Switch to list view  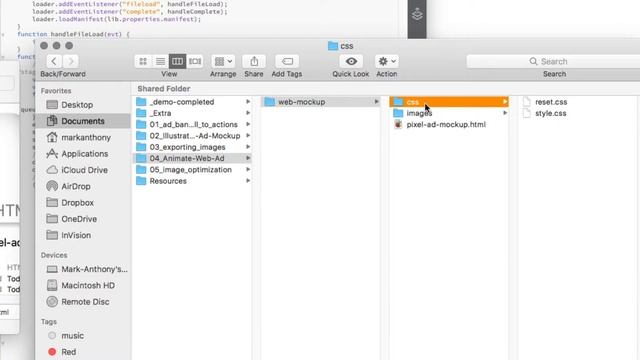coord(160,61)
